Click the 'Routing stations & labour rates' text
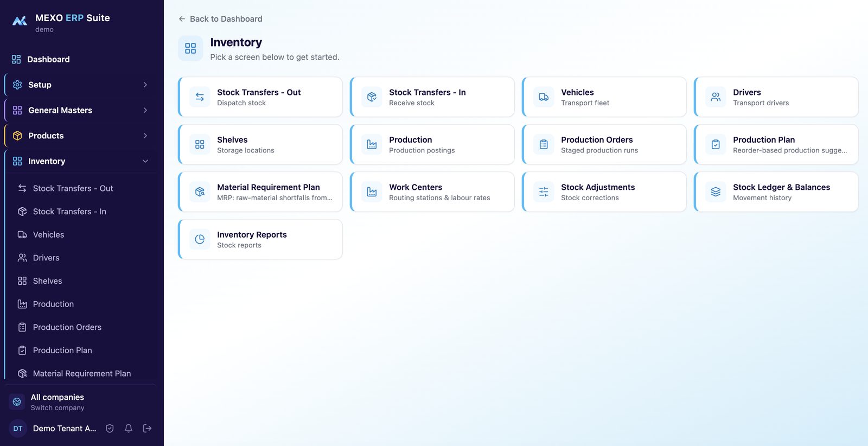 (x=439, y=198)
